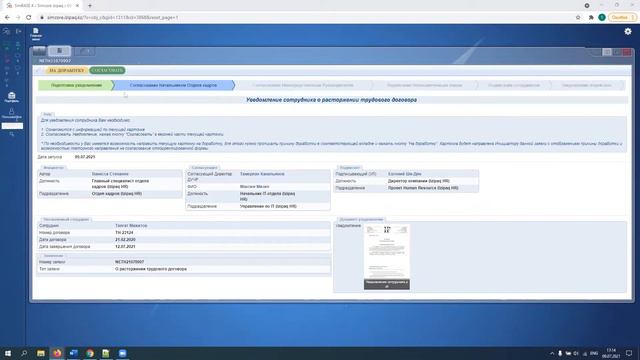Close the inner card window with red button
640x360 pixels.
tap(627, 52)
